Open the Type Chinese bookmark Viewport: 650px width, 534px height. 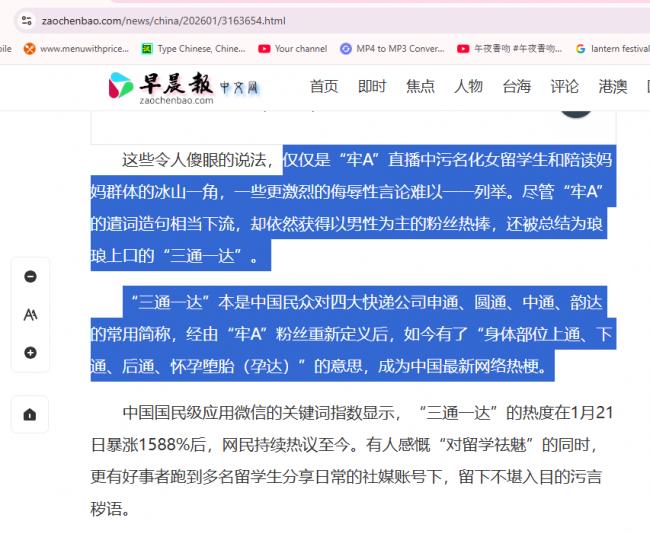pos(193,48)
